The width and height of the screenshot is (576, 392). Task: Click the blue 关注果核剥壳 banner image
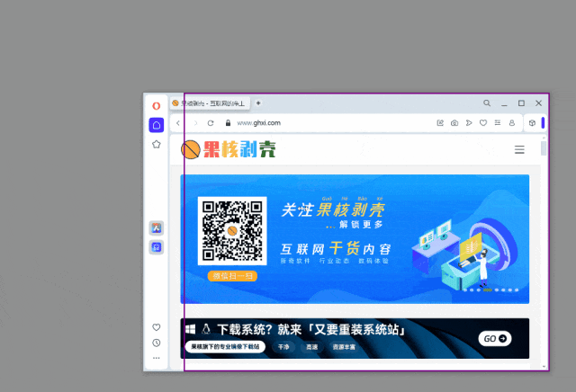(355, 239)
